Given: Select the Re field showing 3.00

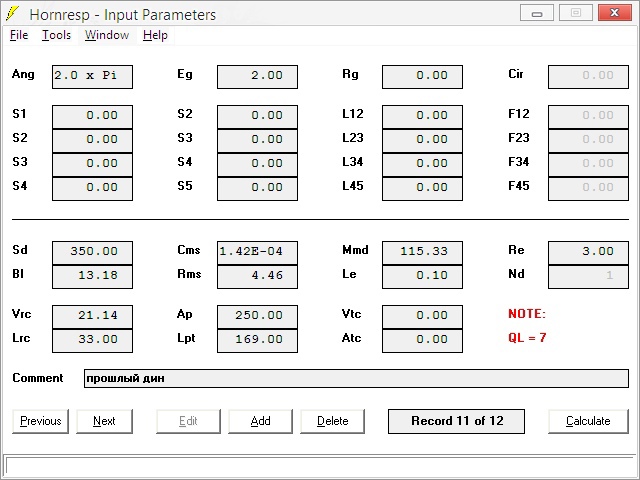Looking at the screenshot, I should point(588,253).
